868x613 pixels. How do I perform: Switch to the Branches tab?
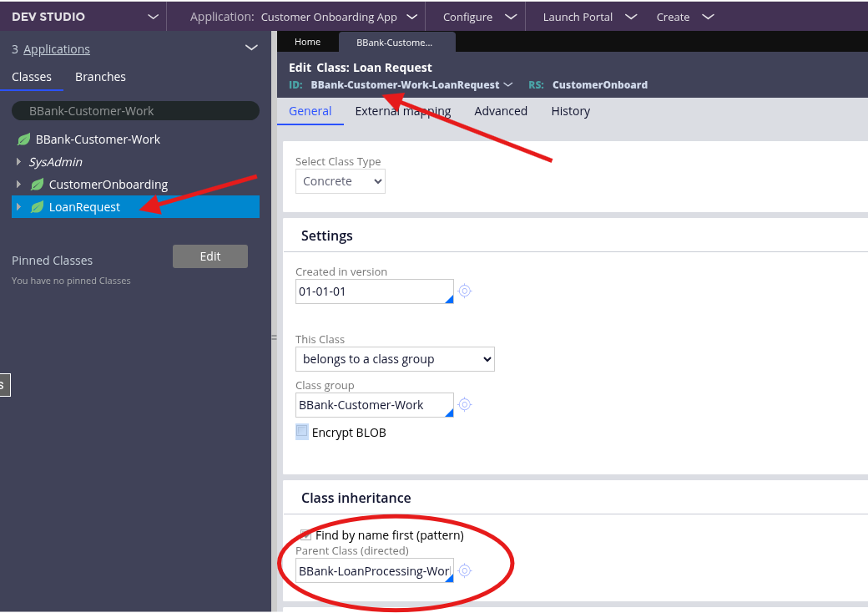pos(100,77)
